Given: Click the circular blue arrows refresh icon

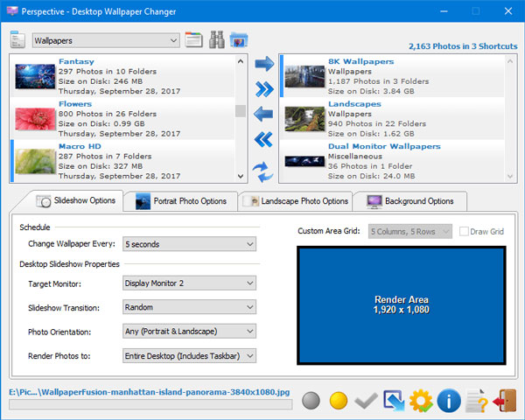Looking at the screenshot, I should pyautogui.click(x=263, y=171).
